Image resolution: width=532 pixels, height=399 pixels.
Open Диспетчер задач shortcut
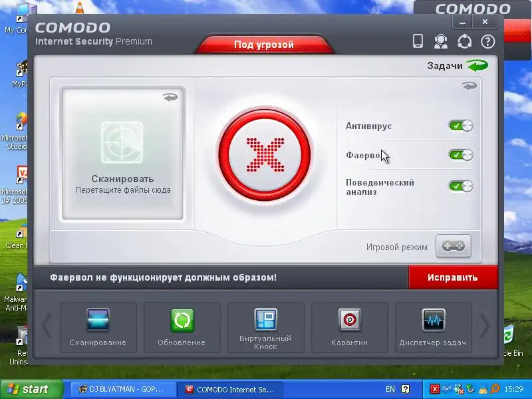tap(434, 327)
